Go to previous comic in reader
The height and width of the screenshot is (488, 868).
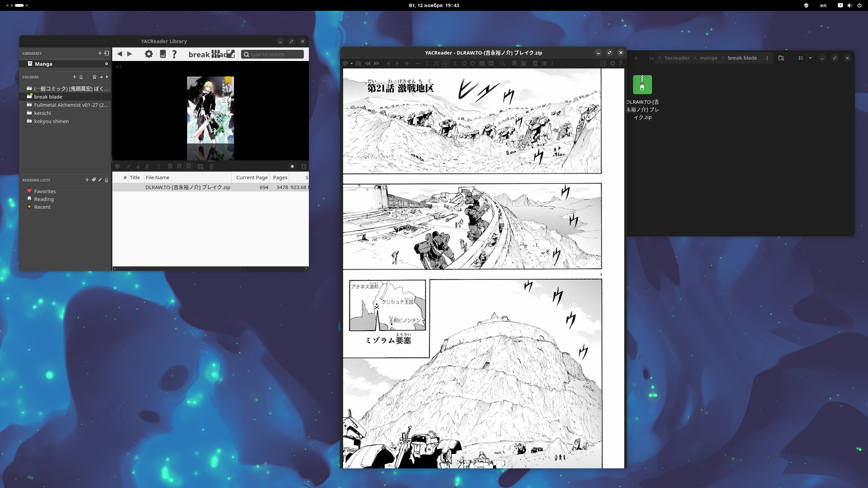(368, 63)
